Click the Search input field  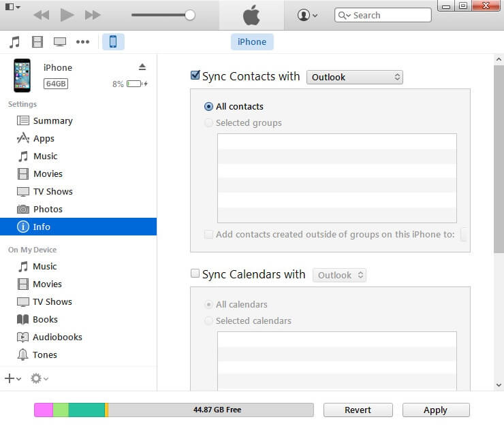coord(383,15)
